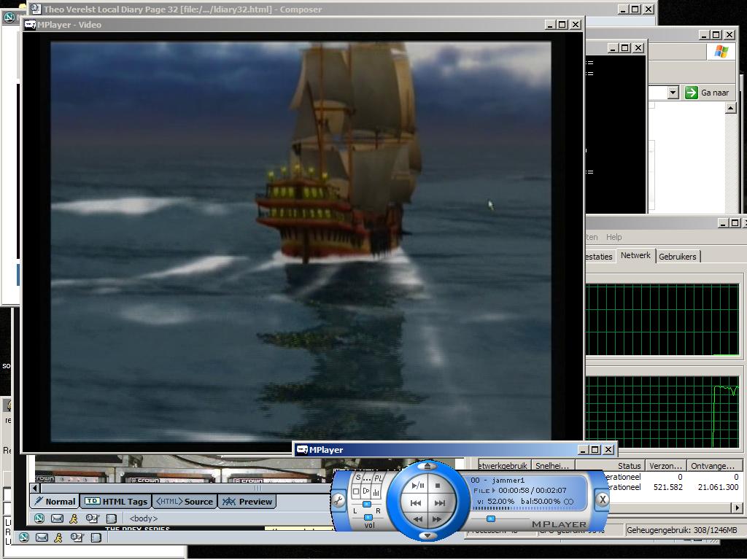
Task: Rewind the video with the double-left arrows
Action: [x=418, y=519]
